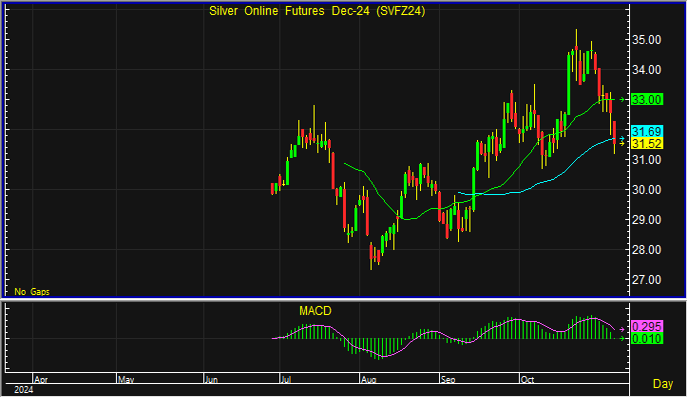The height and width of the screenshot is (398, 688).
Task: Click the green arrow marker beside 33.00
Action: [x=622, y=100]
